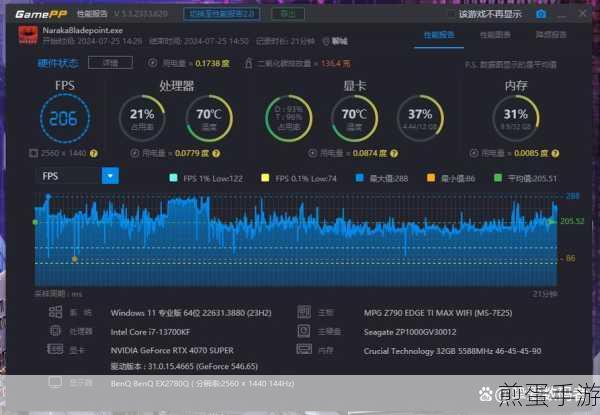Select the active 性能报告 tab

(x=439, y=35)
